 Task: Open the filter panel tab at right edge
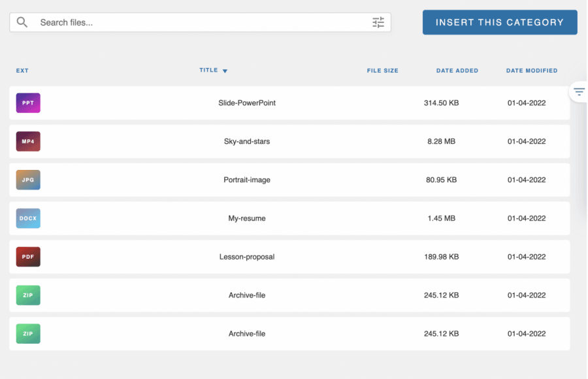(579, 92)
